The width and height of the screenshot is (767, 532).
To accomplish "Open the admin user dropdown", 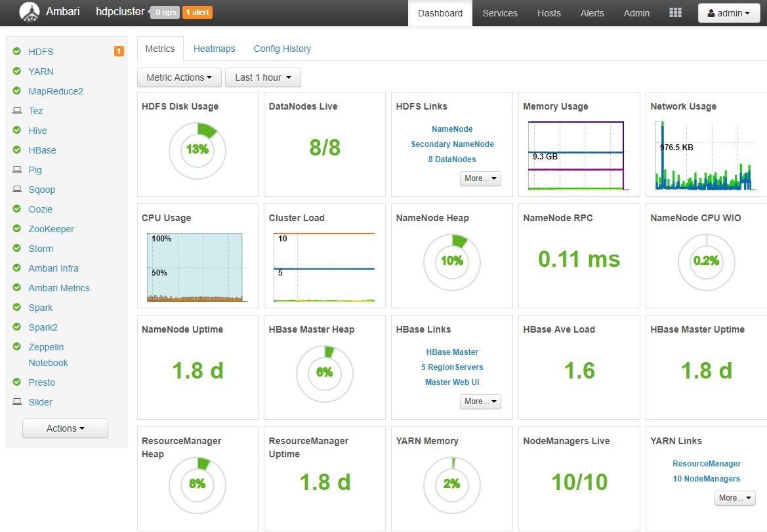I will pos(729,13).
